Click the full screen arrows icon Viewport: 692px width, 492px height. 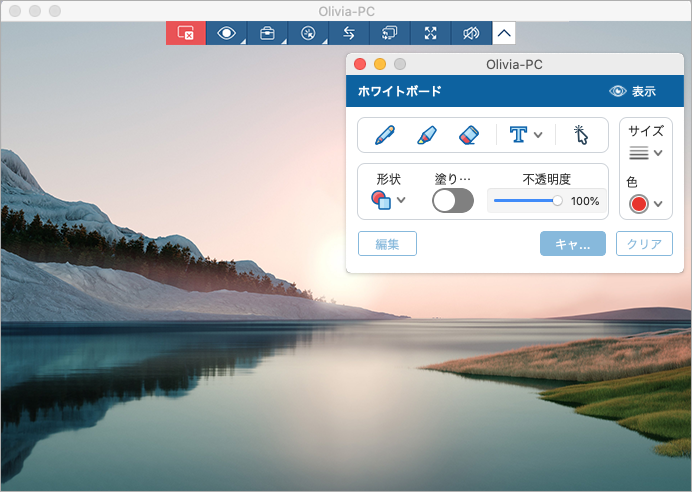pos(431,33)
